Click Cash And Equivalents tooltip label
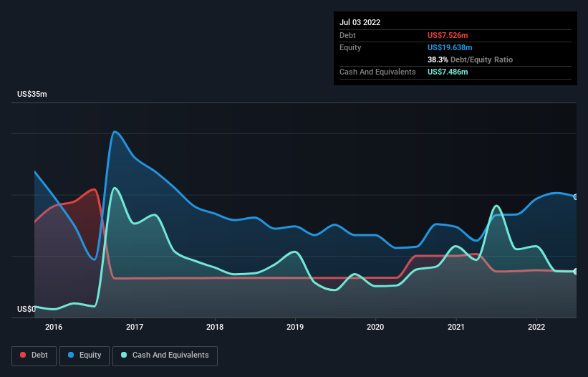Viewport: 588px width, 377px height. 377,72
